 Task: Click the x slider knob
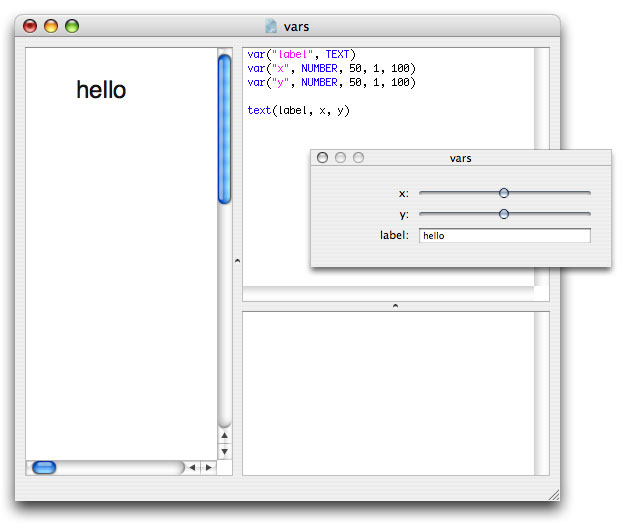click(x=504, y=193)
